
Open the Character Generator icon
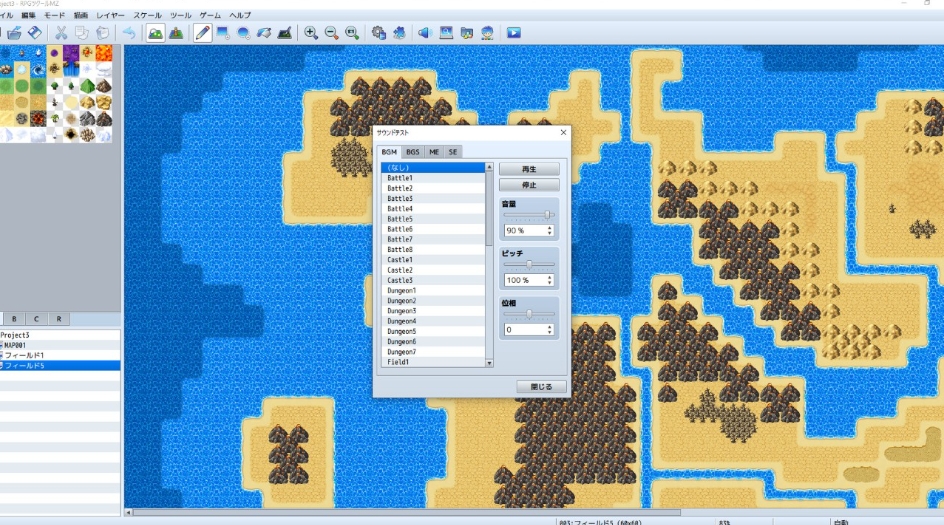(x=487, y=33)
